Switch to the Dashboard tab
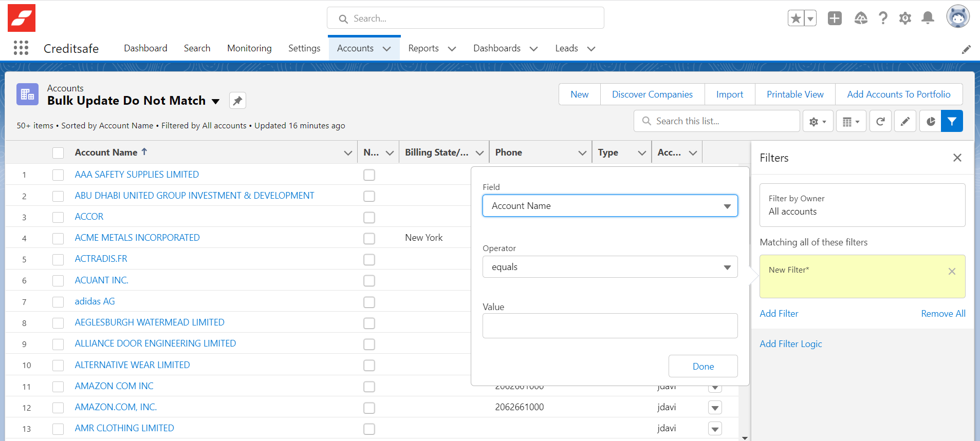The width and height of the screenshot is (980, 441). pos(145,48)
